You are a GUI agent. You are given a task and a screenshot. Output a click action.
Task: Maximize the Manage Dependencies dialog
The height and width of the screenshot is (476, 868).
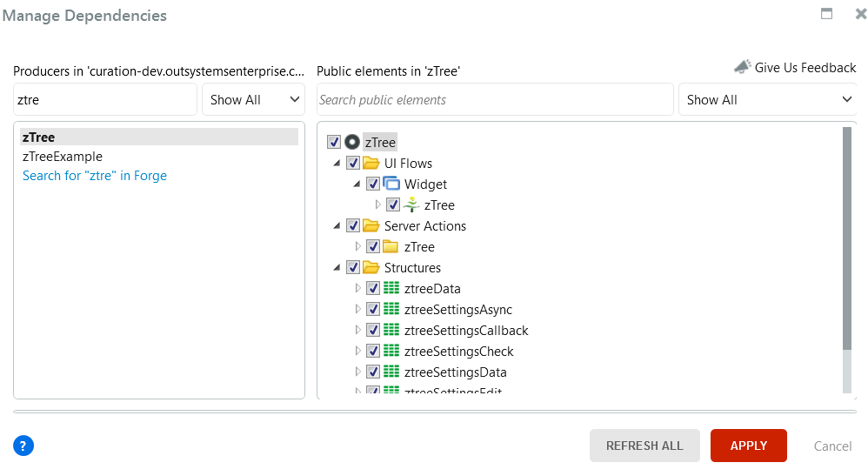pos(826,13)
